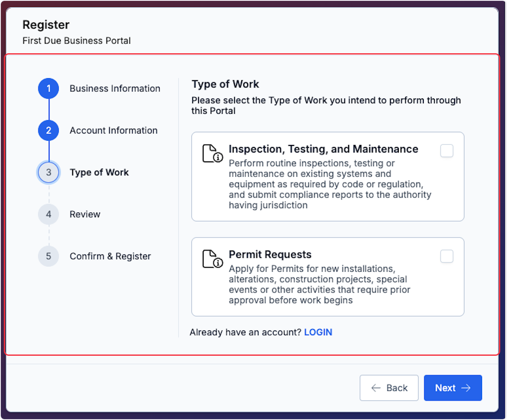
Task: Check the Inspection, Testing, and Maintenance checkbox
Action: (447, 151)
